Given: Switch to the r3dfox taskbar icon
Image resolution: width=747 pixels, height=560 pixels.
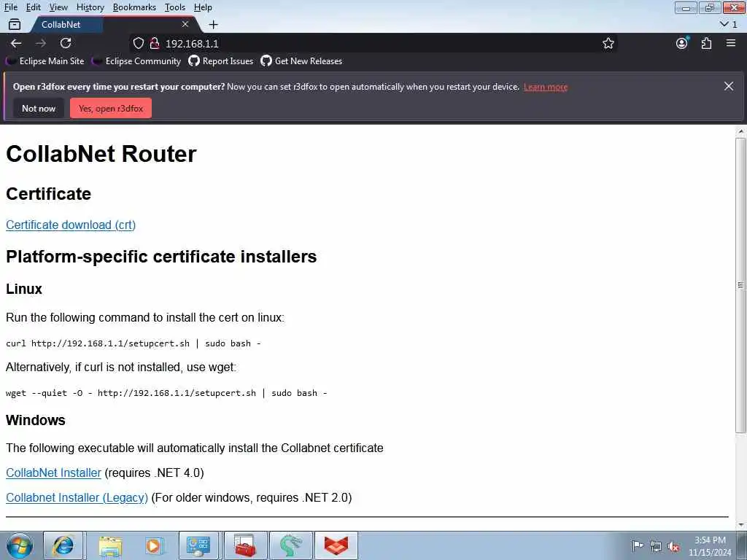Looking at the screenshot, I should click(x=336, y=545).
